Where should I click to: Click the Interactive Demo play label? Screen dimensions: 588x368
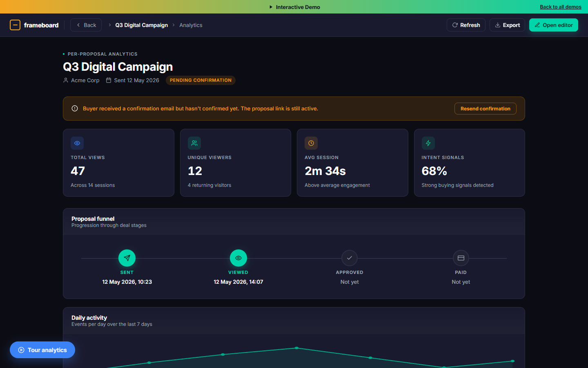[x=294, y=7]
